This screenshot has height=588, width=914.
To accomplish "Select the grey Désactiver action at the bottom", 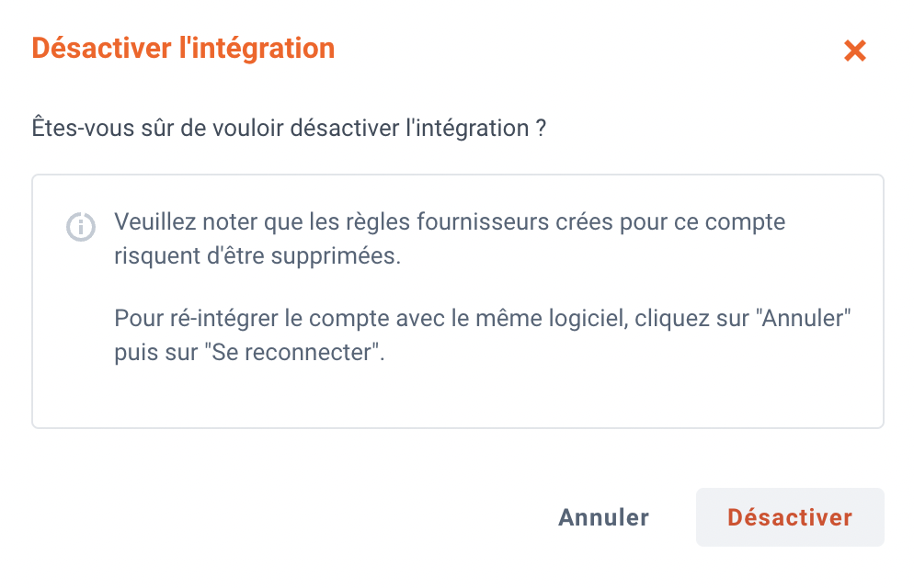I will (790, 517).
